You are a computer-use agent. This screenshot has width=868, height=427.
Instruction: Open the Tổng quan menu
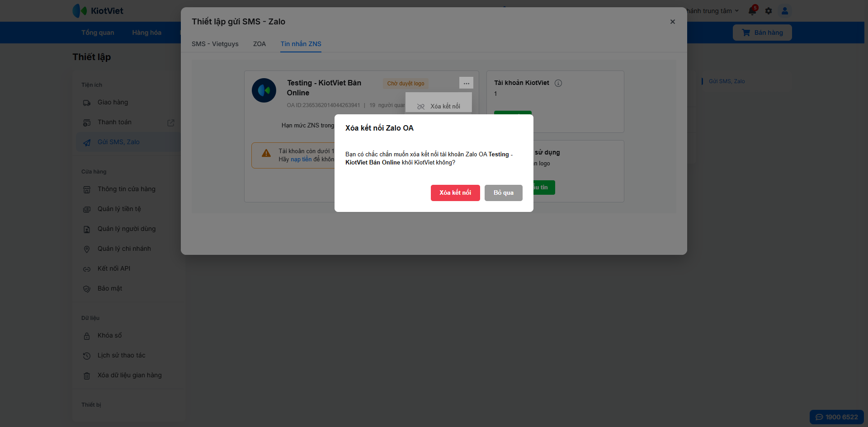[98, 33]
